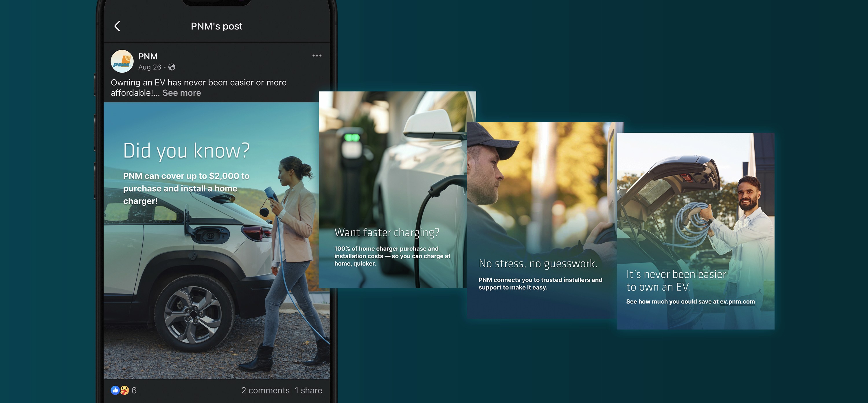
Task: View the 2 comments on the post
Action: (x=265, y=390)
